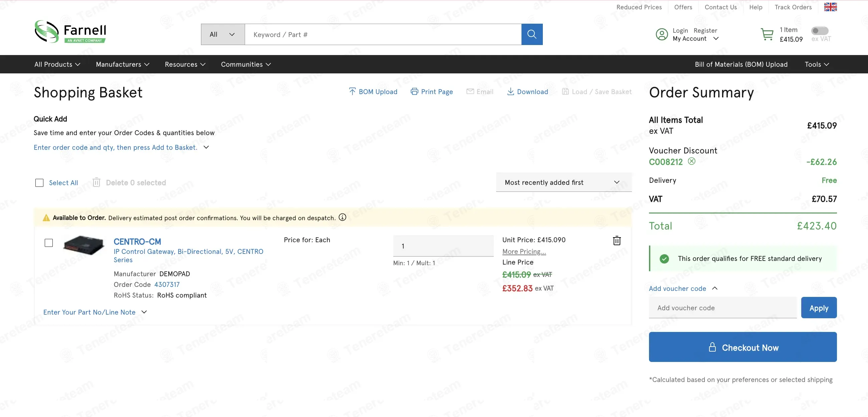
Task: Open the Most recently added first dropdown
Action: [564, 182]
